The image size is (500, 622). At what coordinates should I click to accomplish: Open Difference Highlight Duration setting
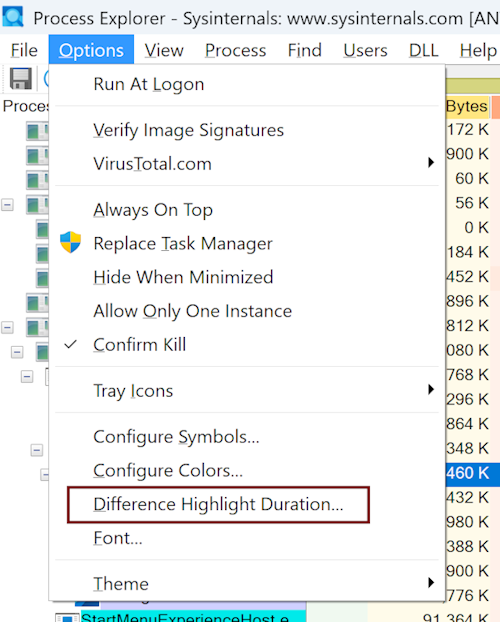coord(246,504)
